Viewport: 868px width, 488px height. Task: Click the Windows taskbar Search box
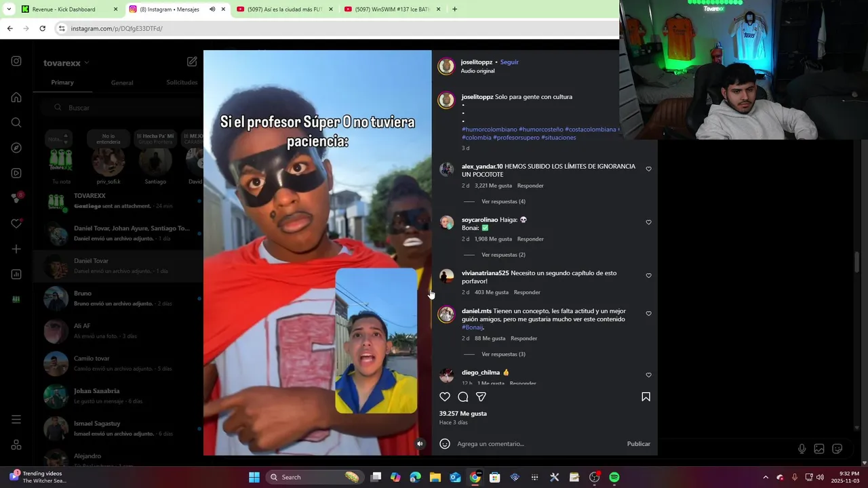(315, 477)
